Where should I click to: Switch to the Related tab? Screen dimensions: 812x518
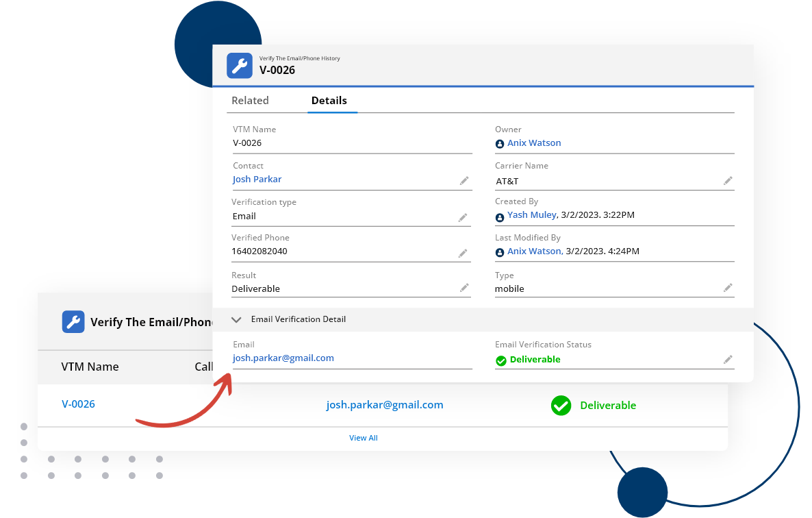[250, 101]
